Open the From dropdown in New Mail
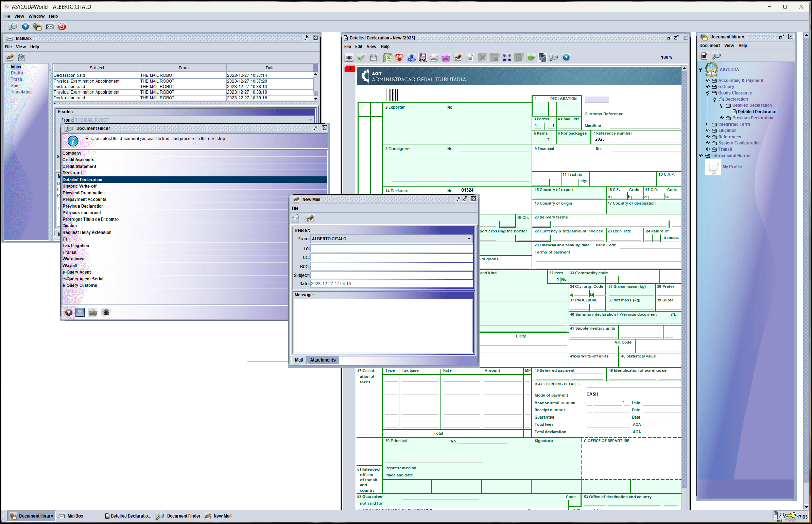Screen dimensions: 812x524 [x=469, y=239]
